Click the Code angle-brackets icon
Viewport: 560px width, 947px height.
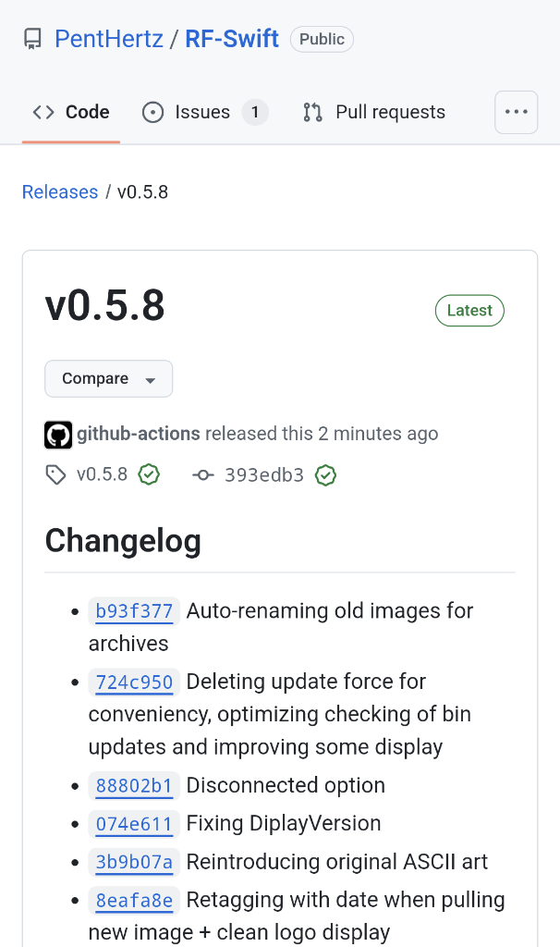coord(43,112)
